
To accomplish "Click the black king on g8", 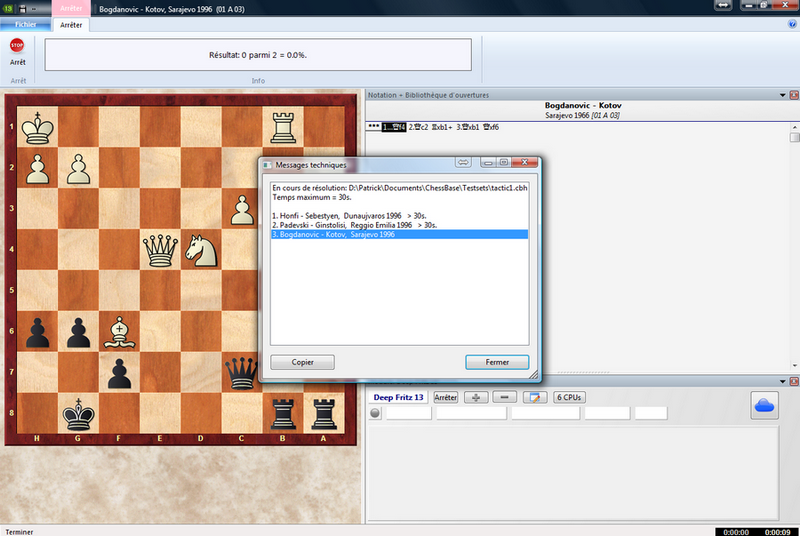I will [78, 414].
